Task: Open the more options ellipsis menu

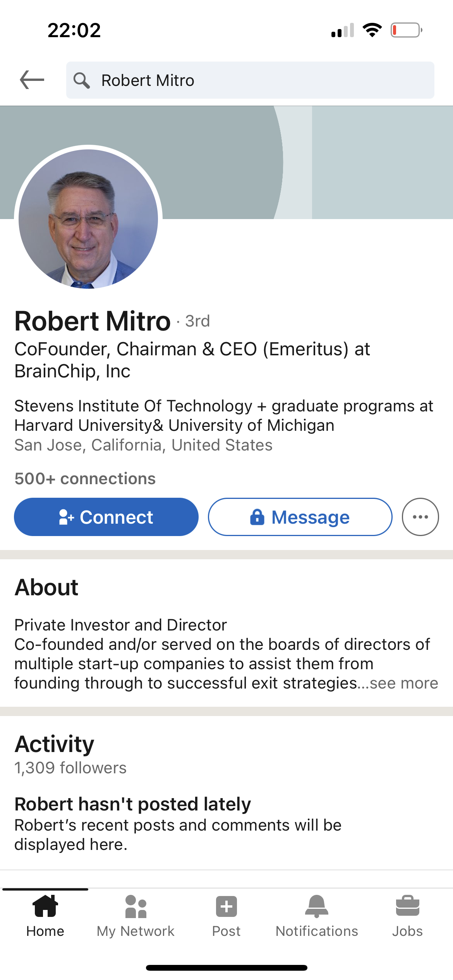Action: (x=420, y=517)
